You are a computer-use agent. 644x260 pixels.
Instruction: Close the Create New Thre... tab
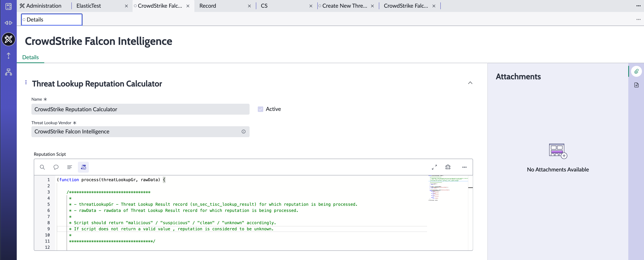[x=372, y=6]
